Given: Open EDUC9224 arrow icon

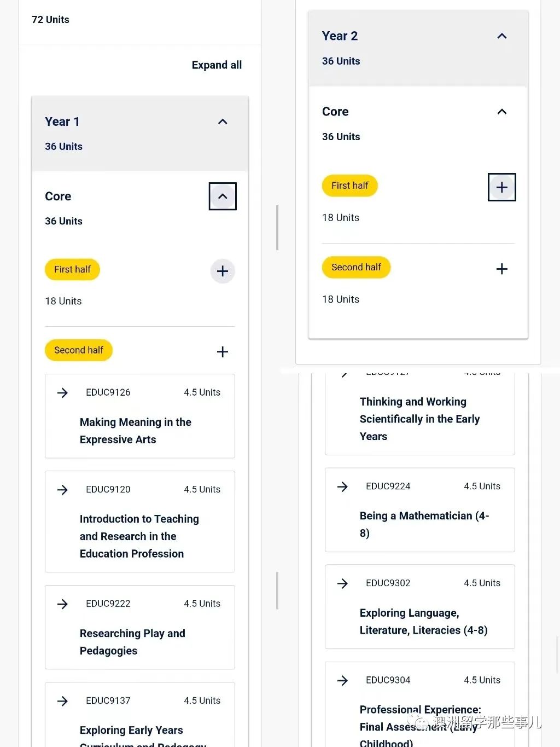Looking at the screenshot, I should click(343, 487).
